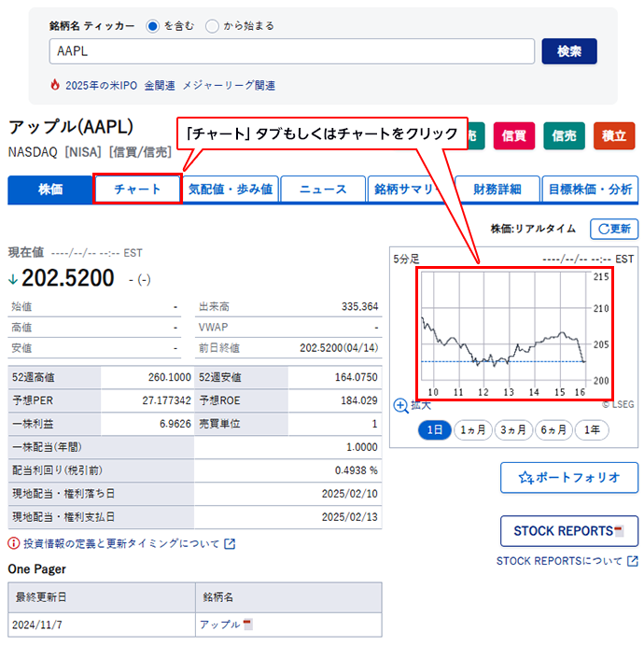Click the orange 積立 button

pyautogui.click(x=614, y=135)
